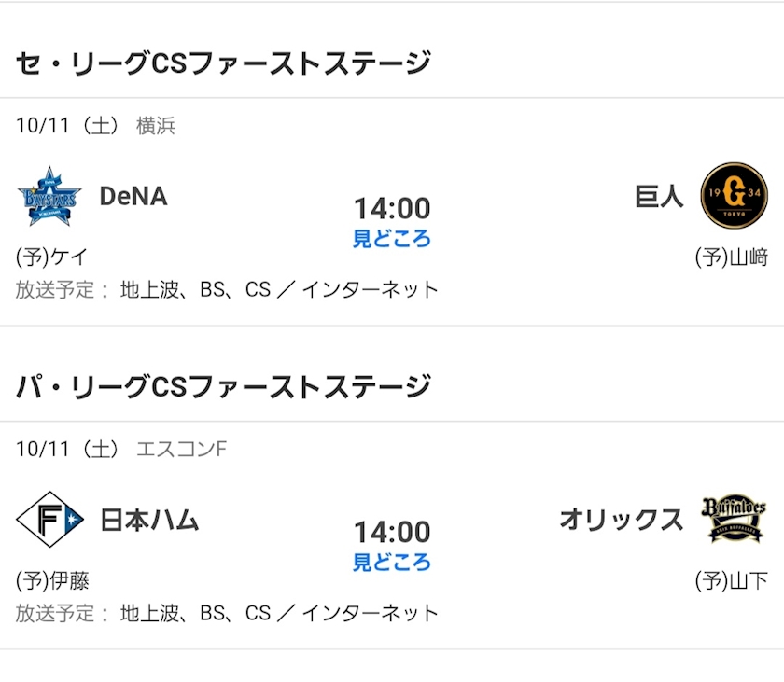Click the エスコンF venue label
This screenshot has height=682, width=784.
point(181,449)
